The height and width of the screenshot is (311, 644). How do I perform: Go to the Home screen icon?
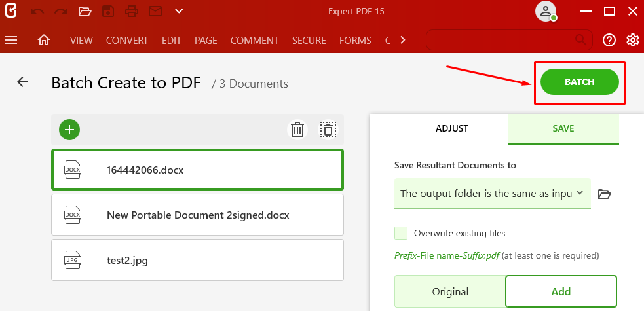click(x=43, y=40)
